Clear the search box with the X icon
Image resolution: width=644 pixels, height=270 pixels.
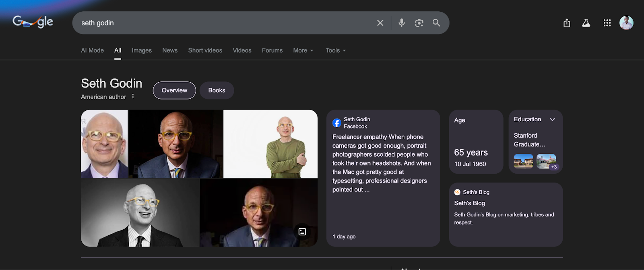click(x=380, y=23)
